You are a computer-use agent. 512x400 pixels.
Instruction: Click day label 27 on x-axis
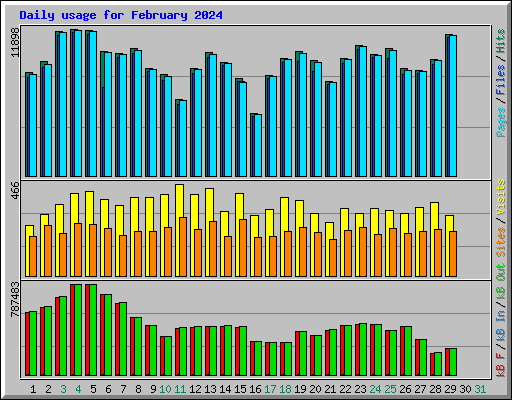[x=420, y=389]
